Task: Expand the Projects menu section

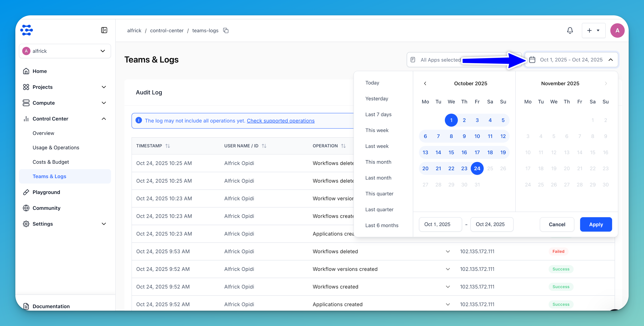Action: (x=103, y=87)
